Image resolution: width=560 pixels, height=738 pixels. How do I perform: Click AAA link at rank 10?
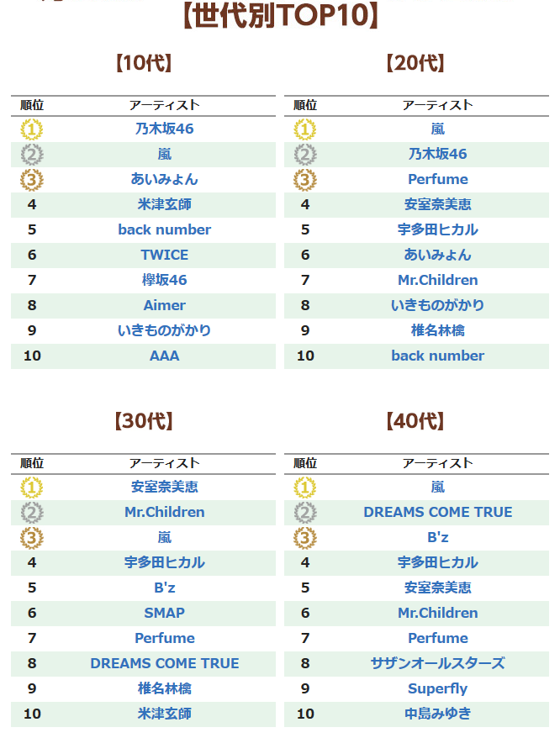coord(164,356)
